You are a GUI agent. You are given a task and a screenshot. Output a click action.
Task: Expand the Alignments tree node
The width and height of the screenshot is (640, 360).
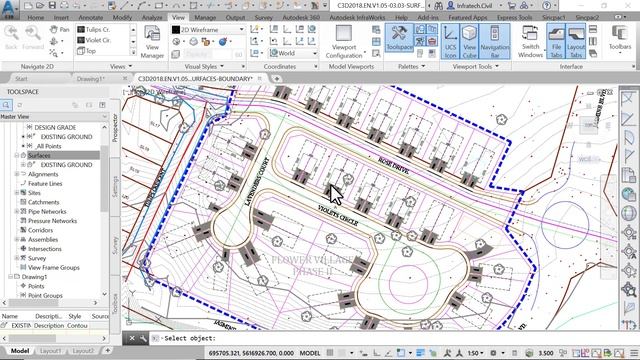(x=17, y=174)
